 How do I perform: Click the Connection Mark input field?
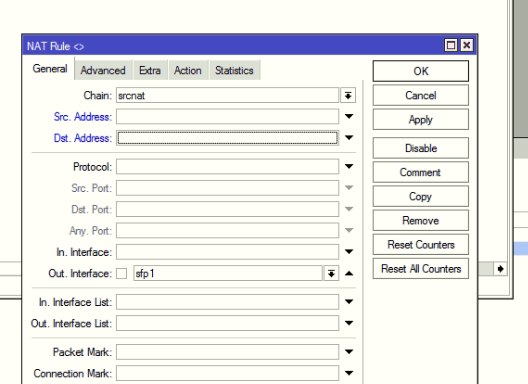227,373
